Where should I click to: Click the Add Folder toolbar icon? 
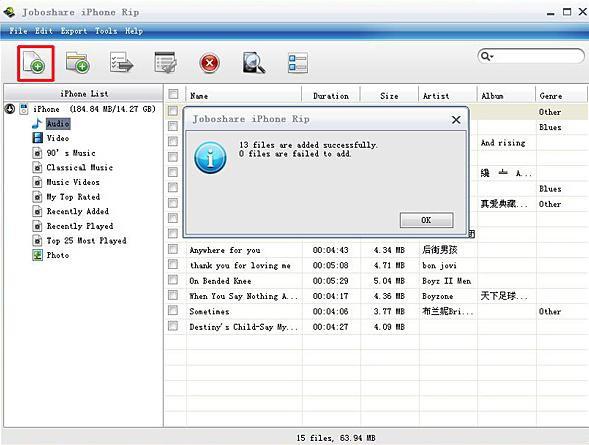78,63
